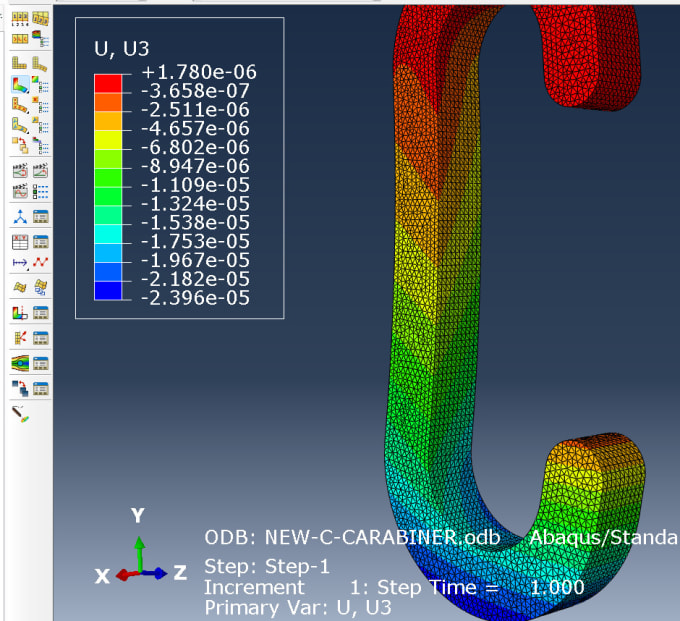Click the red zigzag XY curve icon
Viewport: 680px width, 621px height.
41,262
